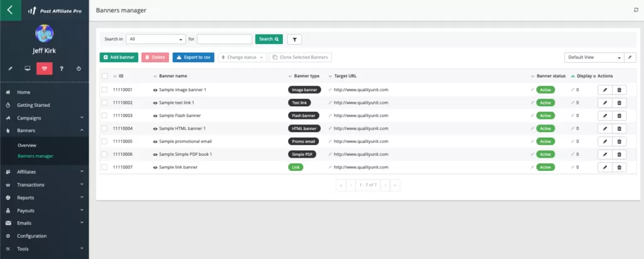Click the search text field after 'for'
The width and height of the screenshot is (644, 259).
tap(225, 39)
